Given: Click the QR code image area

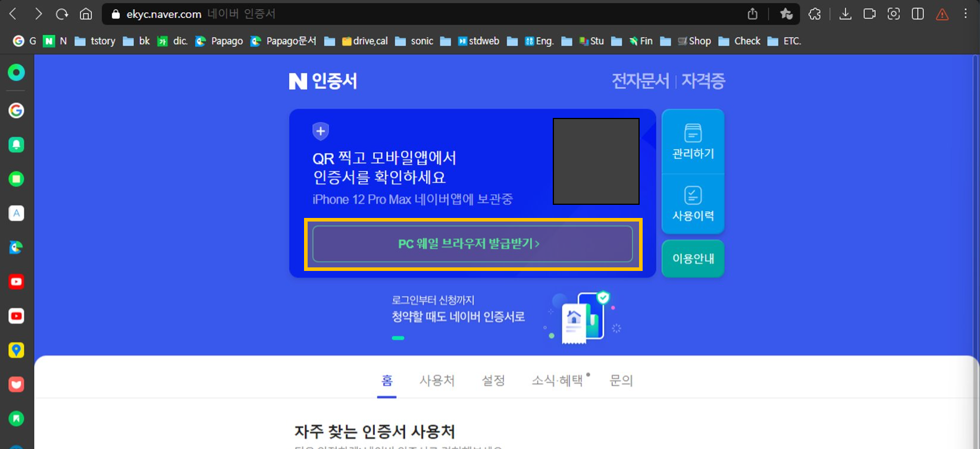Looking at the screenshot, I should click(596, 161).
